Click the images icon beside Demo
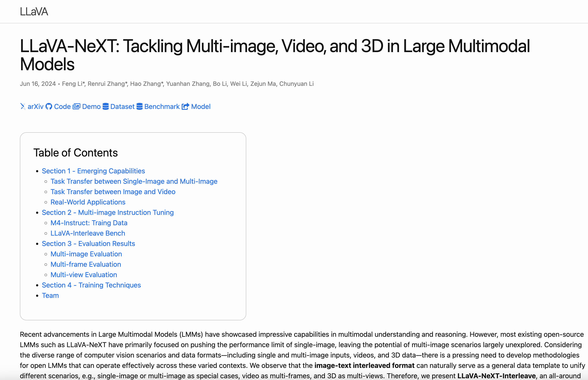The width and height of the screenshot is (588, 380). pyautogui.click(x=76, y=106)
